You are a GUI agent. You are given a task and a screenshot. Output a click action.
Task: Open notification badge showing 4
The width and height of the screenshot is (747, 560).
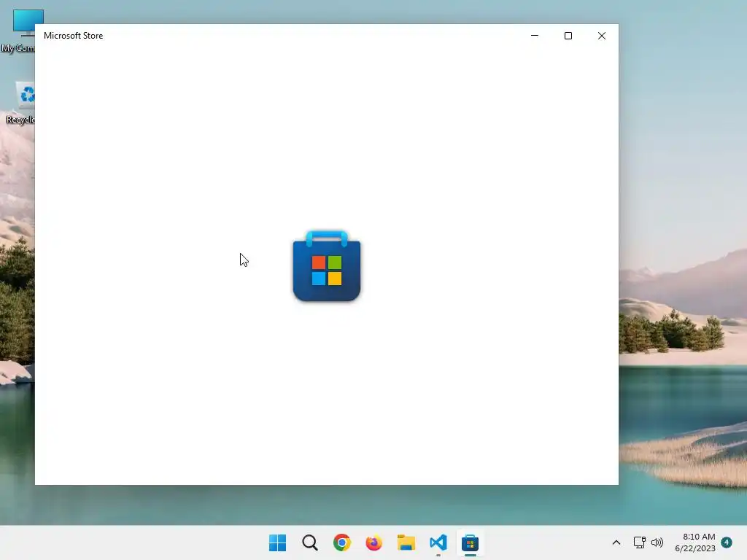tap(727, 542)
